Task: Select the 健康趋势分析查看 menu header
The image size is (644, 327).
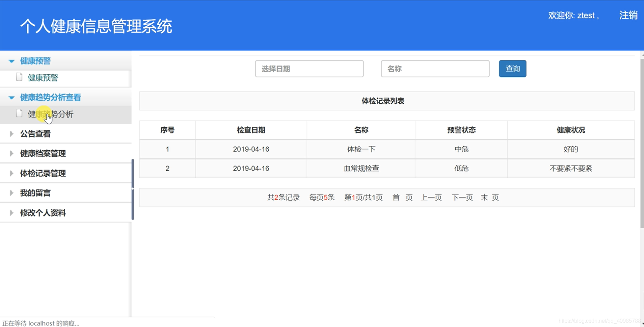Action: tap(51, 97)
